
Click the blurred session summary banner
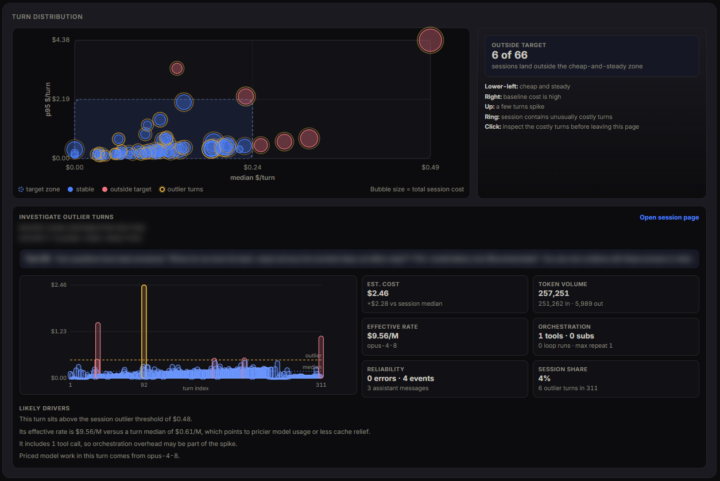(359, 259)
